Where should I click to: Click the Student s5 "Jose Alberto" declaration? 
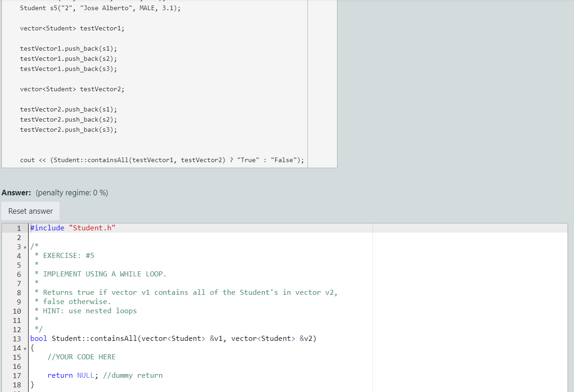coord(100,7)
